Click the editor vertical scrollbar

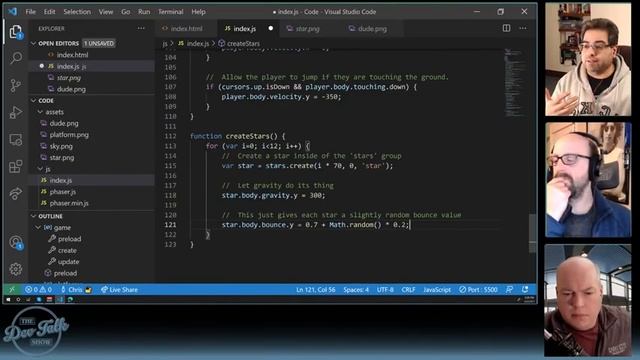tap(532, 233)
